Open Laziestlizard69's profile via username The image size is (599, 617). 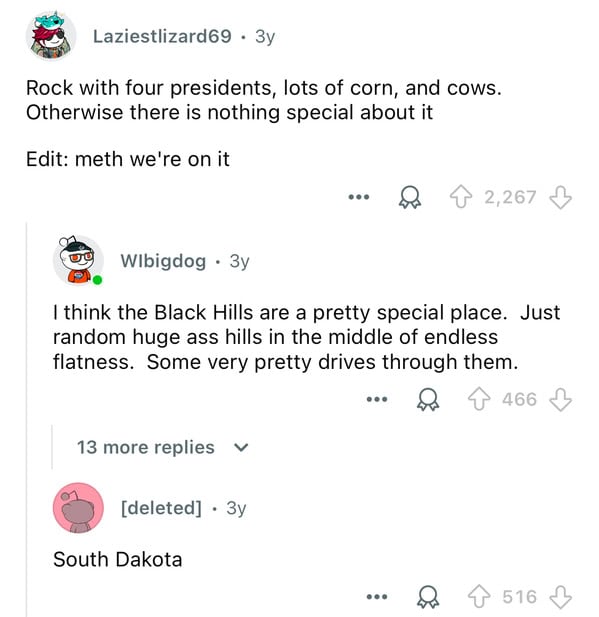[162, 37]
